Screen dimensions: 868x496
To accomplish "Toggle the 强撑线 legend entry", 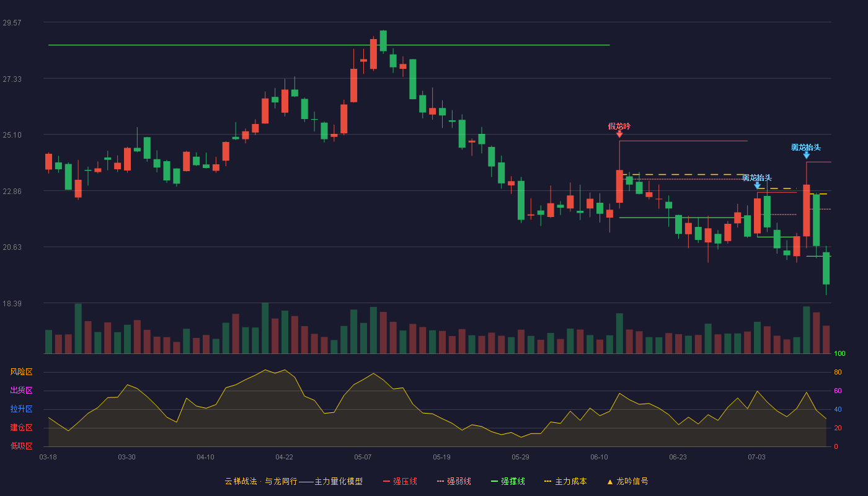I will coord(508,481).
